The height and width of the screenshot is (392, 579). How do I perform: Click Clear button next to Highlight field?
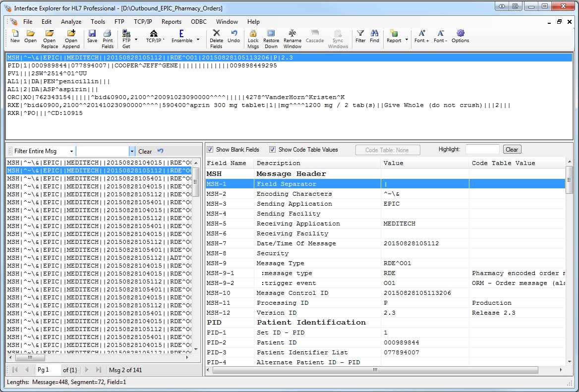click(512, 150)
